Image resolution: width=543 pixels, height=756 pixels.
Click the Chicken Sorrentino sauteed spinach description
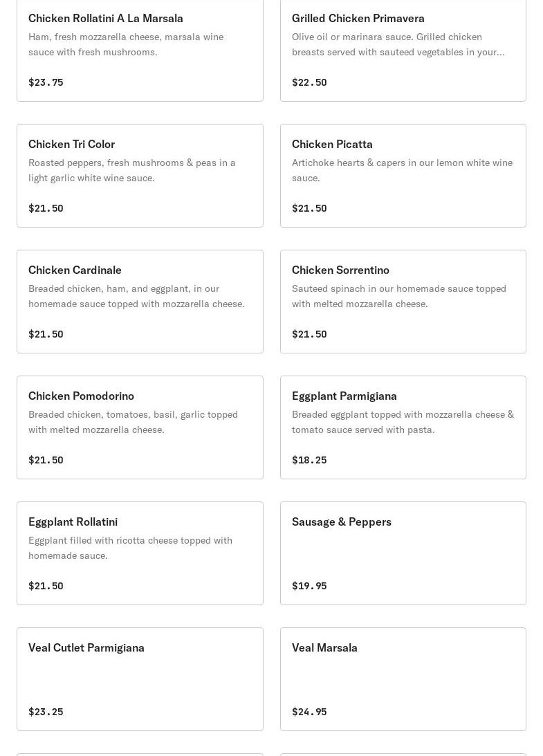click(x=398, y=296)
